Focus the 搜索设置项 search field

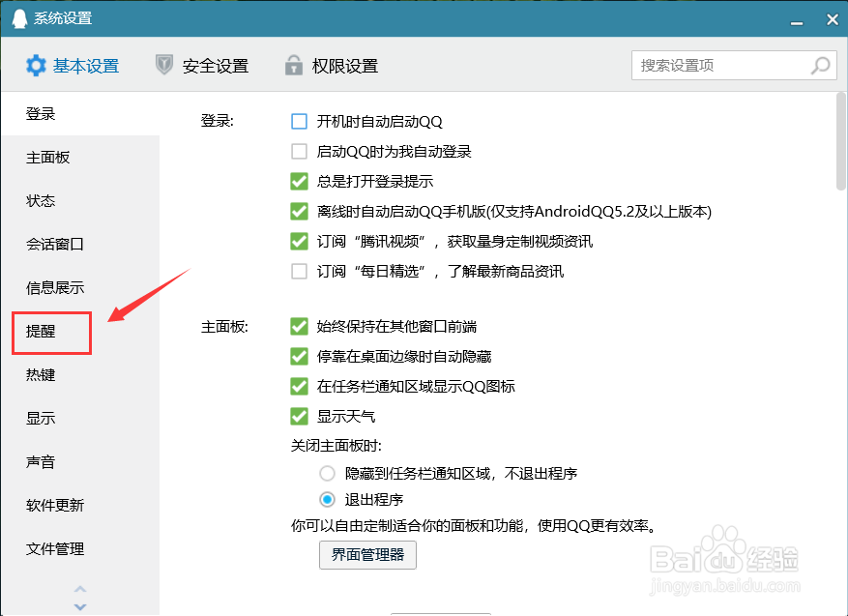pyautogui.click(x=734, y=66)
